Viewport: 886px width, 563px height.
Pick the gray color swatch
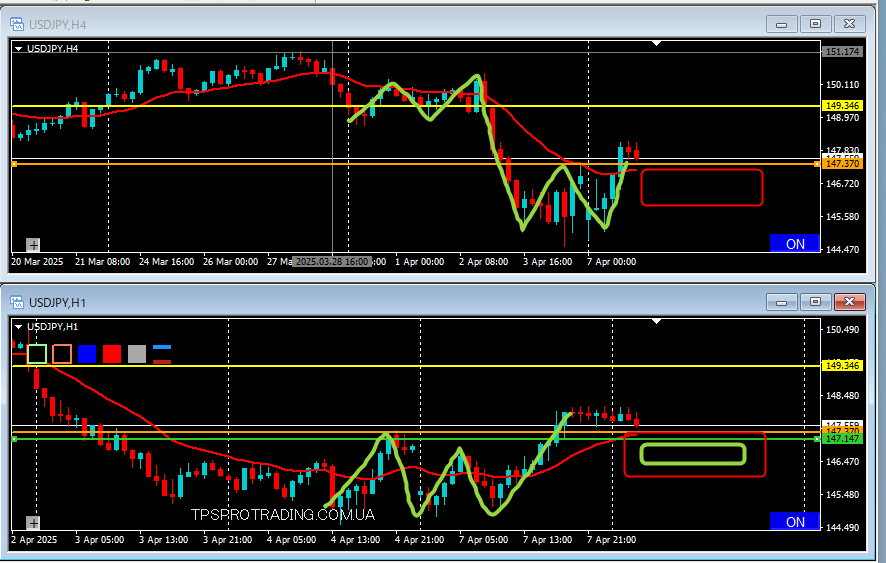(x=136, y=353)
